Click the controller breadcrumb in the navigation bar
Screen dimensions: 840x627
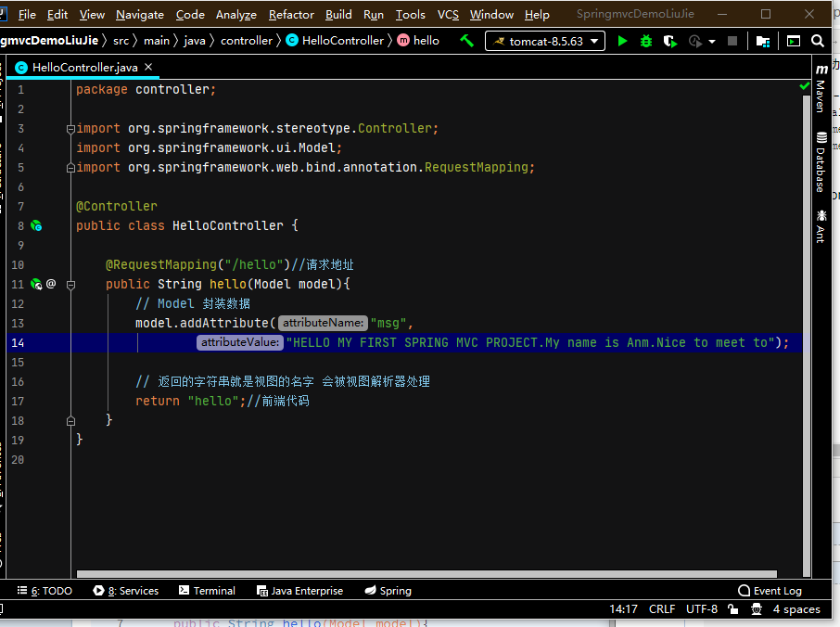[247, 41]
